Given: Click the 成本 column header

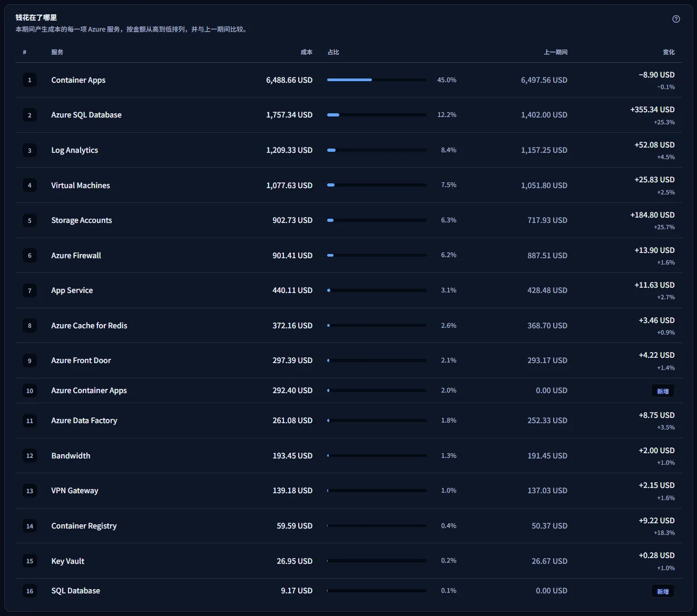Looking at the screenshot, I should 306,52.
